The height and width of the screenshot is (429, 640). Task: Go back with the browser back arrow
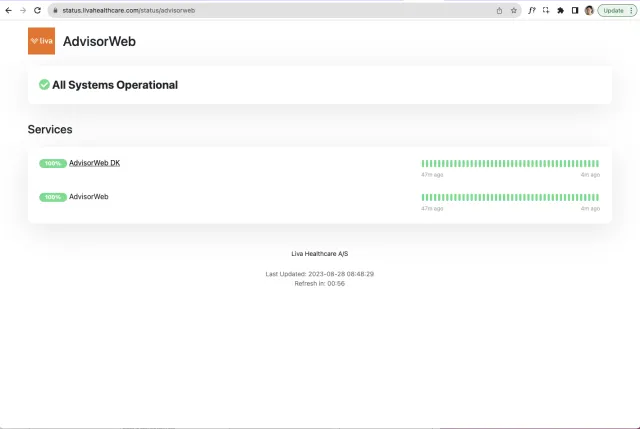coord(9,11)
